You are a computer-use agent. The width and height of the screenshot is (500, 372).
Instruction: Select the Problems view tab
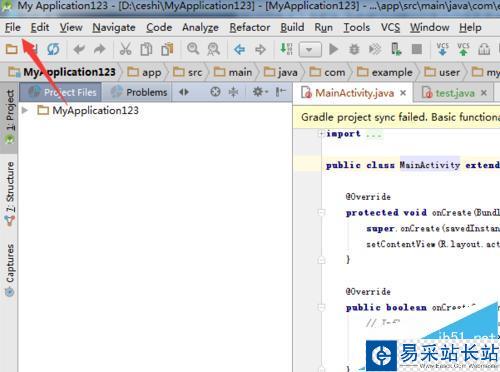pos(137,92)
